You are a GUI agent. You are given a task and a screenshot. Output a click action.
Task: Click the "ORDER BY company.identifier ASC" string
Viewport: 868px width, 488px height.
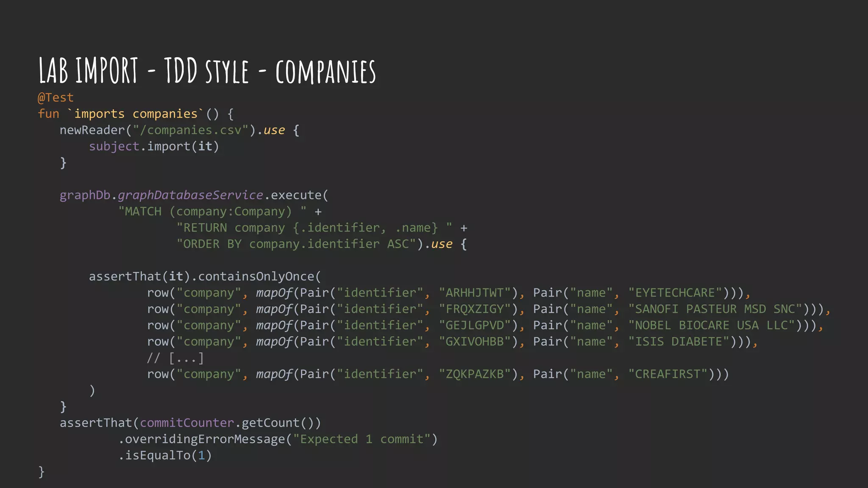tap(296, 244)
